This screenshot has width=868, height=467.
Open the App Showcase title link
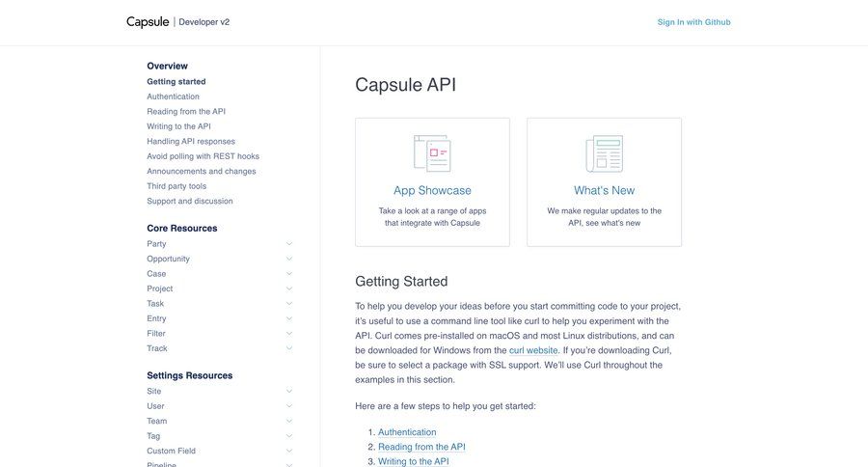(432, 190)
